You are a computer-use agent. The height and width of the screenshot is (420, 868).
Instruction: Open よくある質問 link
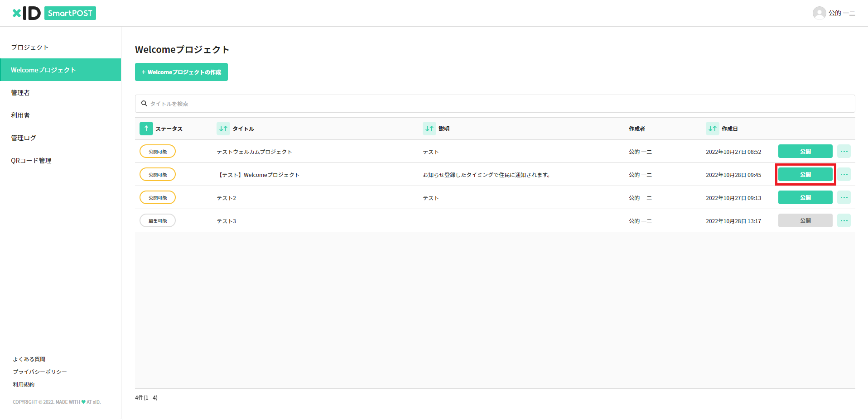(29, 359)
